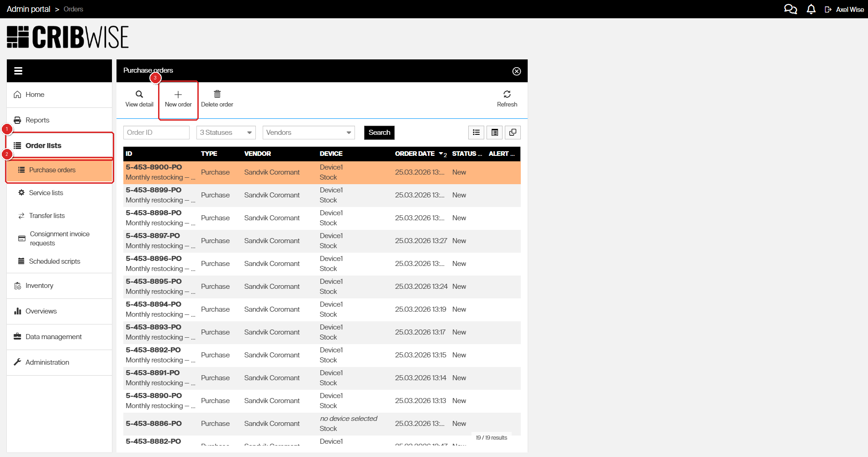Click the copy windows icon
The width and height of the screenshot is (868, 457).
(513, 133)
